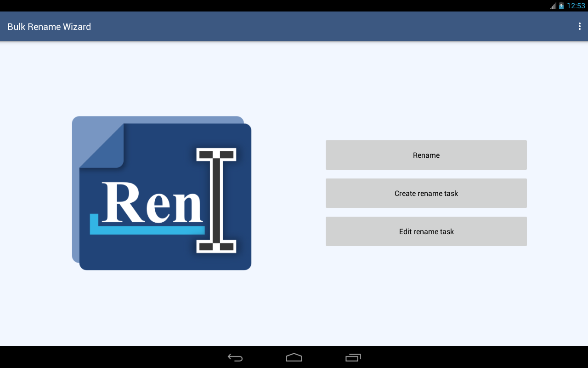This screenshot has height=368, width=588.
Task: Open the recent apps switcher
Action: (x=353, y=357)
